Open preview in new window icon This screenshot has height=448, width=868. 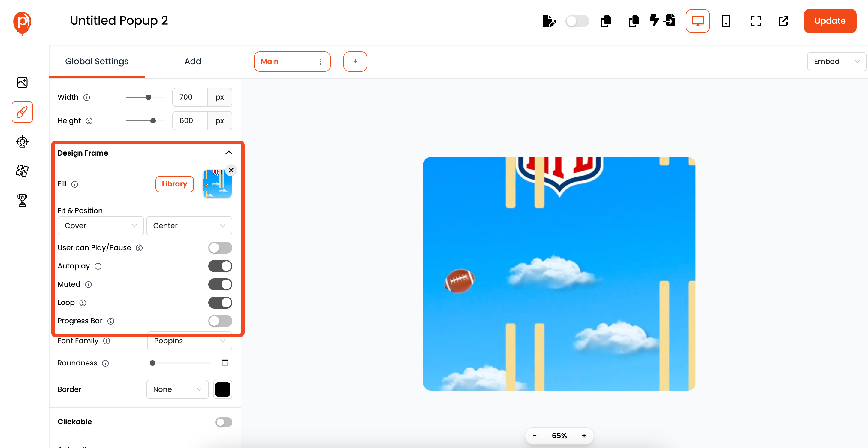783,21
